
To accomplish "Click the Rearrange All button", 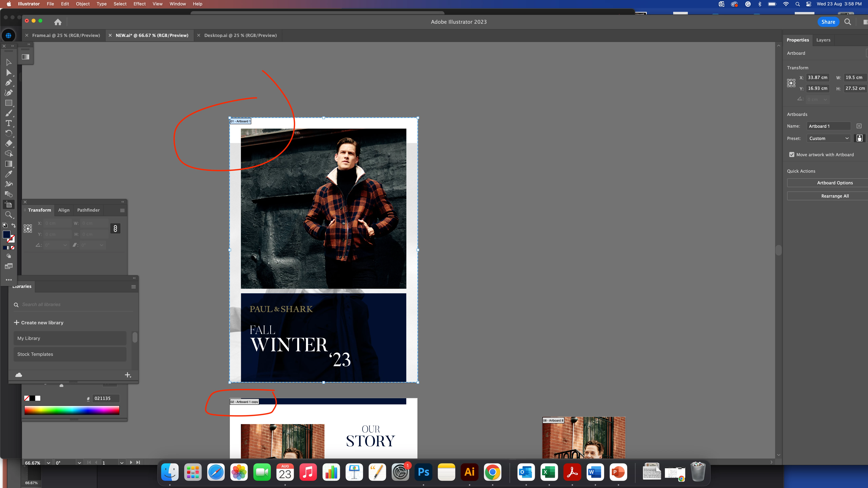I will click(835, 196).
